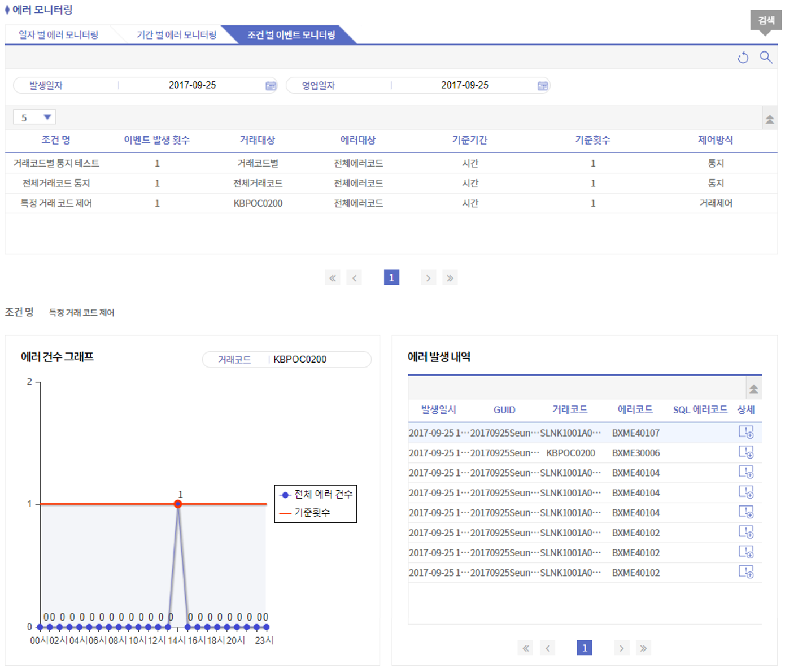Image resolution: width=785 pixels, height=672 pixels.
Task: Toggle 기준횟수 legend entry
Action: pyautogui.click(x=305, y=513)
